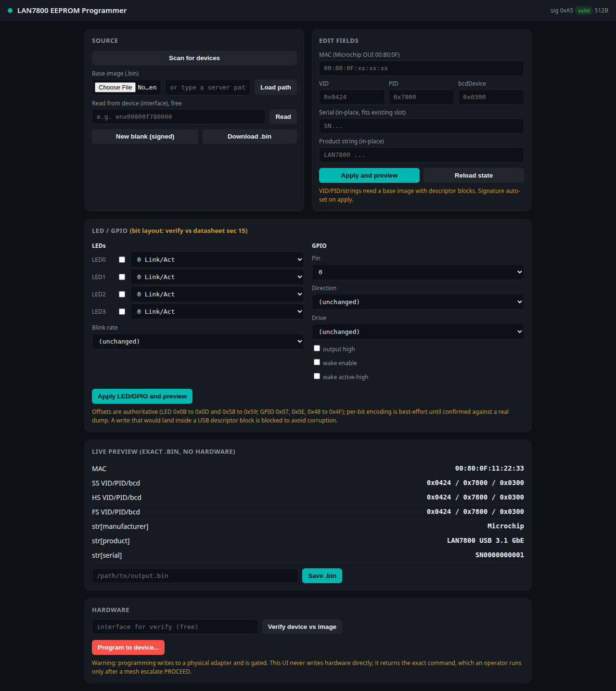The width and height of the screenshot is (616, 691).
Task: Click the Reload state button
Action: point(474,176)
